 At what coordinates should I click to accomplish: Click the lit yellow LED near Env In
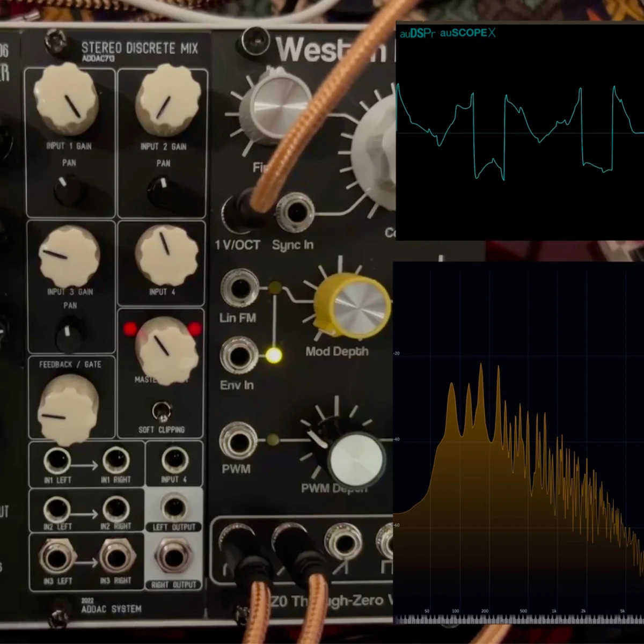point(273,354)
